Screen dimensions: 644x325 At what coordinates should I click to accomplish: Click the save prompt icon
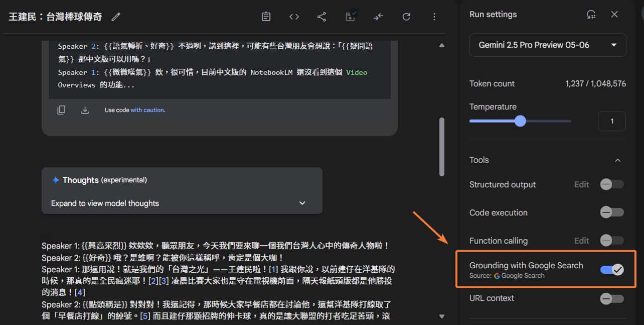351,16
